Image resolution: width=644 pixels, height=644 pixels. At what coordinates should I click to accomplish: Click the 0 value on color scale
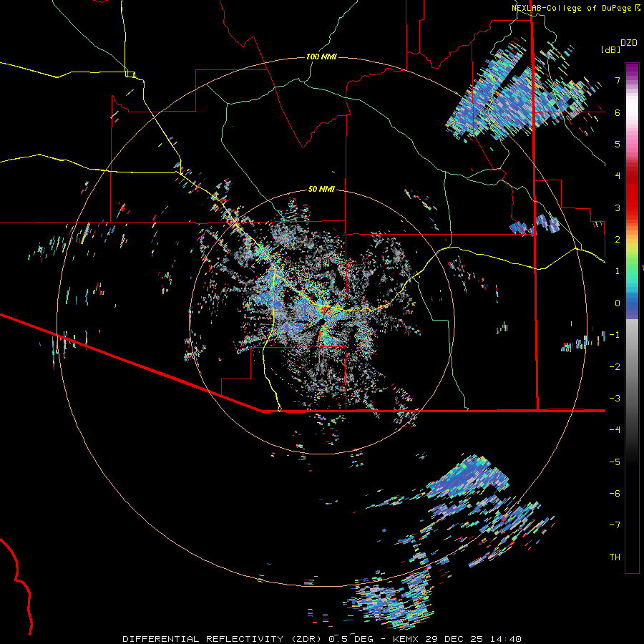pos(618,303)
